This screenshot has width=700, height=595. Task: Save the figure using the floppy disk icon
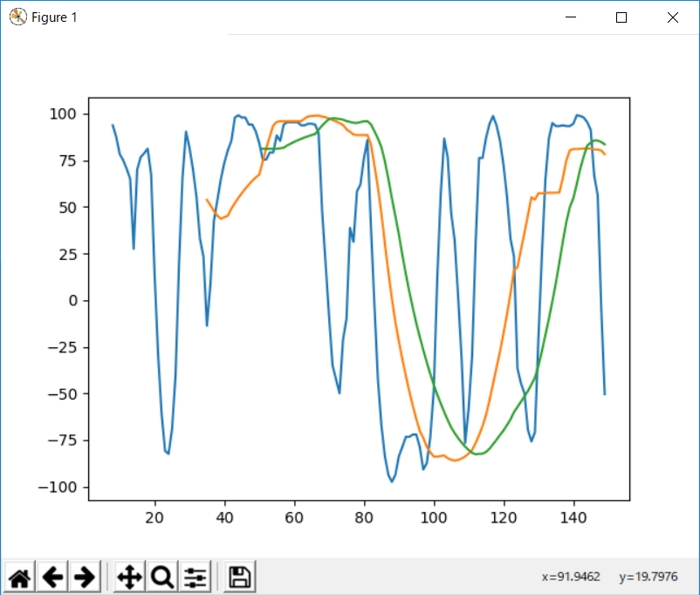[239, 577]
